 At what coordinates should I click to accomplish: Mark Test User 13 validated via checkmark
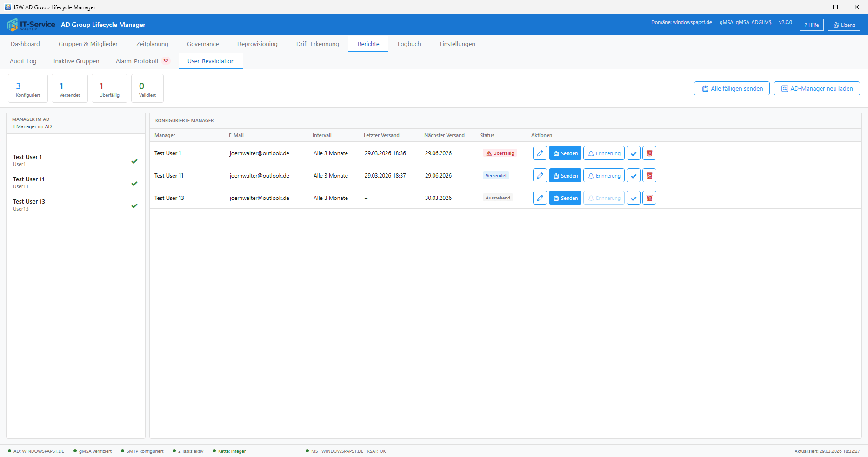coord(634,198)
